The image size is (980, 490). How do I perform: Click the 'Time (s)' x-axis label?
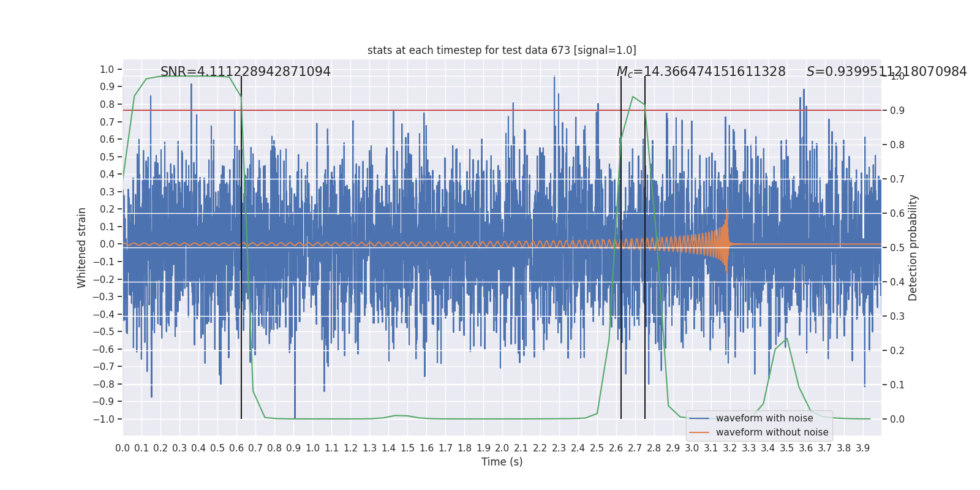(502, 462)
